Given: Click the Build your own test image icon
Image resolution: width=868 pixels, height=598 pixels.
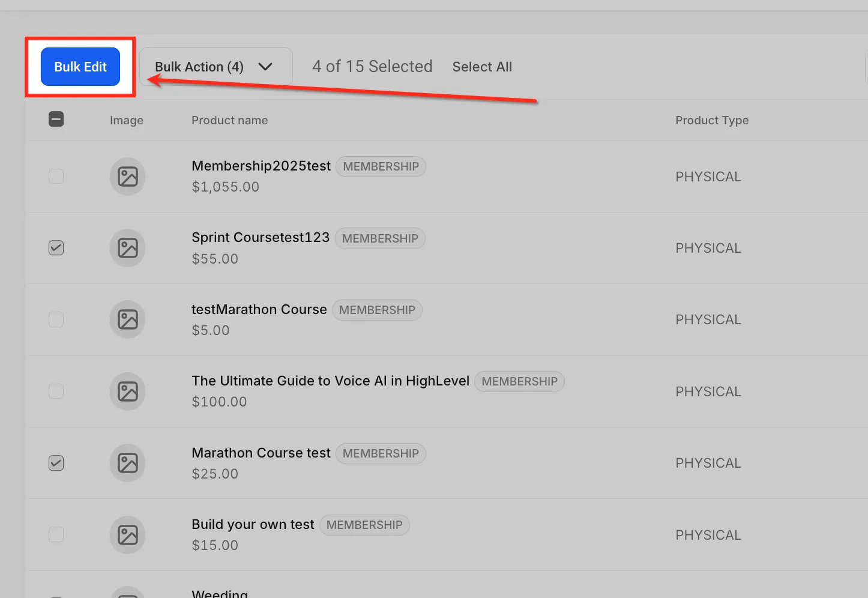Looking at the screenshot, I should point(127,534).
